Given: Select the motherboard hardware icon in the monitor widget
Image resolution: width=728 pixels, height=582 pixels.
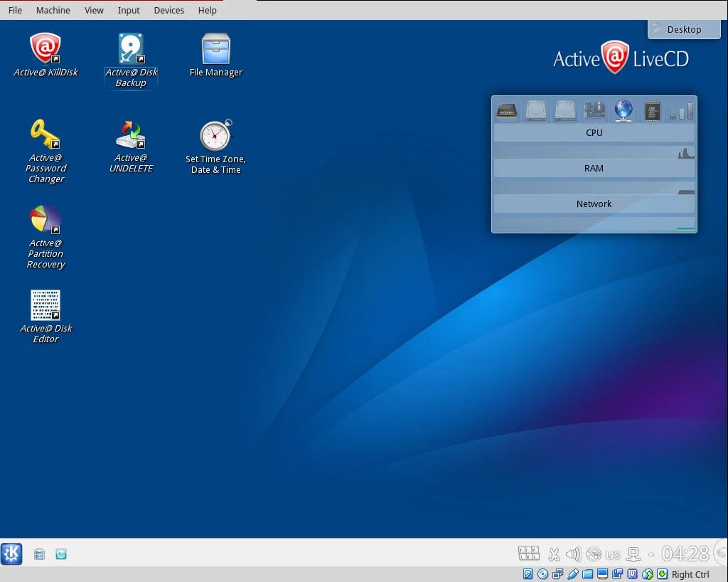Looking at the screenshot, I should pyautogui.click(x=594, y=111).
